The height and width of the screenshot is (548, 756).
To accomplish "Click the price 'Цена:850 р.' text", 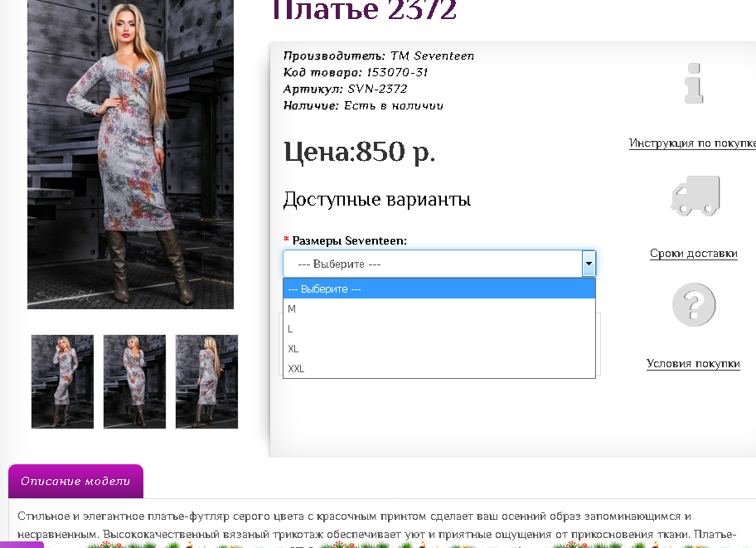I will click(360, 152).
